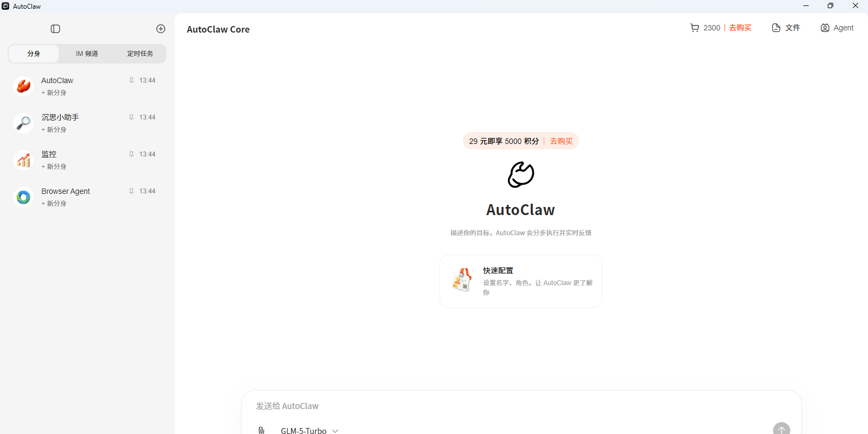Select the 监控 agent name
Image resolution: width=868 pixels, height=434 pixels.
pos(49,154)
